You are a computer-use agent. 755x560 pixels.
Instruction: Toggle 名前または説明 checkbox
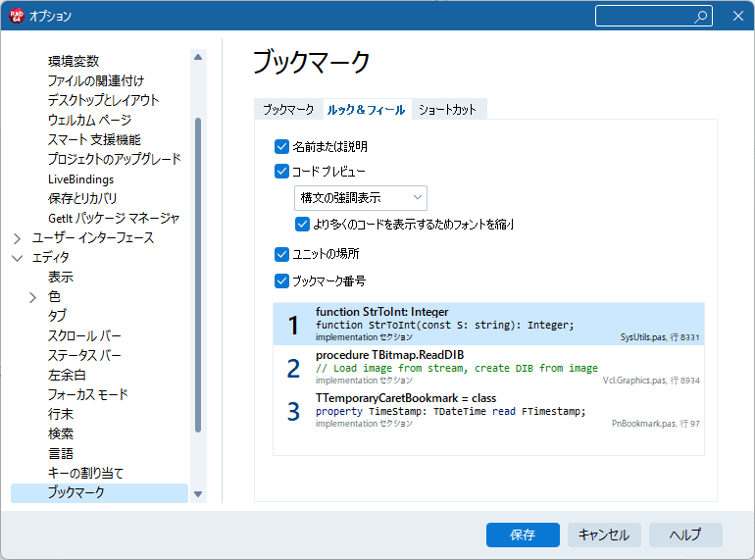click(x=281, y=146)
